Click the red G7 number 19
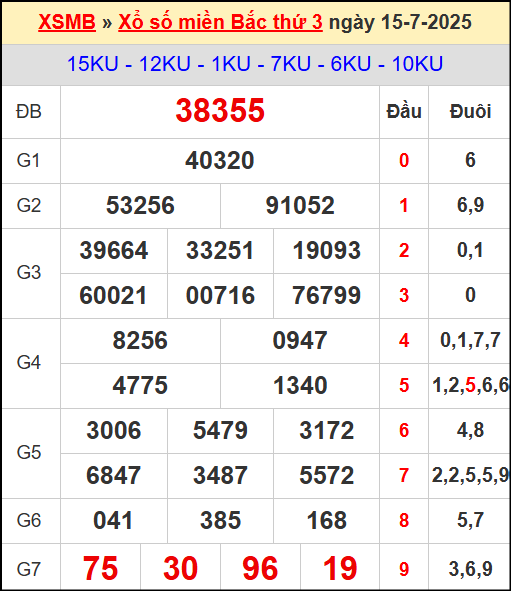Viewport: 511px width, 591px height. (x=340, y=568)
